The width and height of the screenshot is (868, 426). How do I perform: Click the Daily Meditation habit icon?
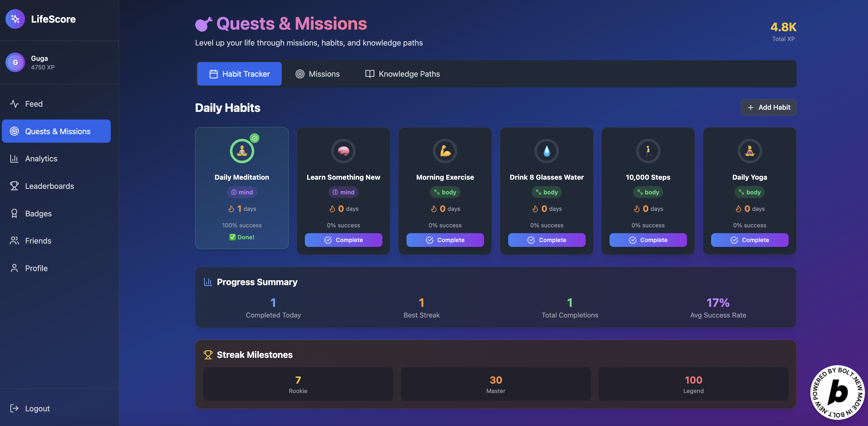(x=242, y=151)
